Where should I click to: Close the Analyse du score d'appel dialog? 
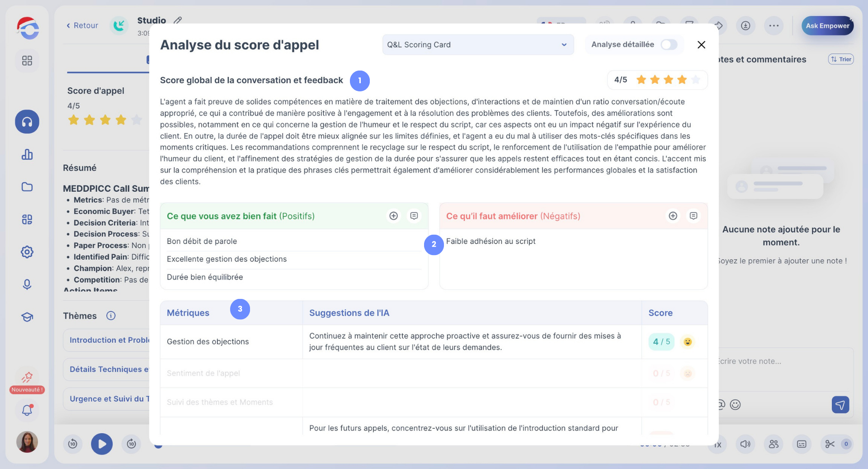701,45
